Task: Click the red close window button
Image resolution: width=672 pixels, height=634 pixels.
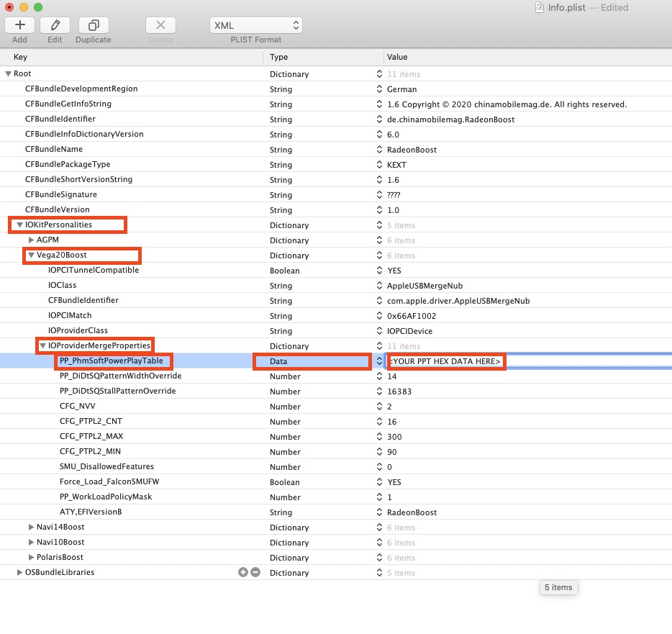Action: pos(9,7)
